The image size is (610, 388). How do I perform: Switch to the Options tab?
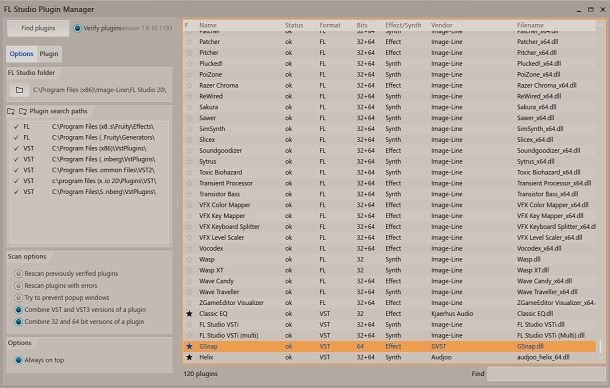[x=21, y=54]
